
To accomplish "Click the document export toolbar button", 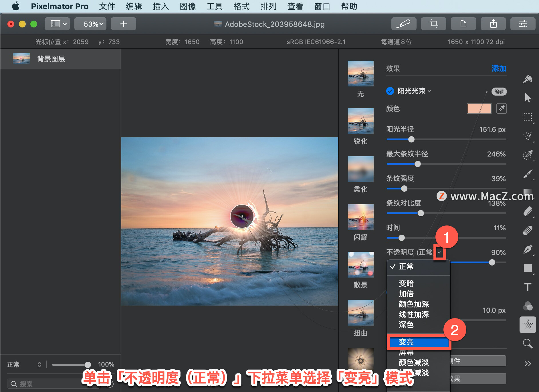I will click(463, 24).
